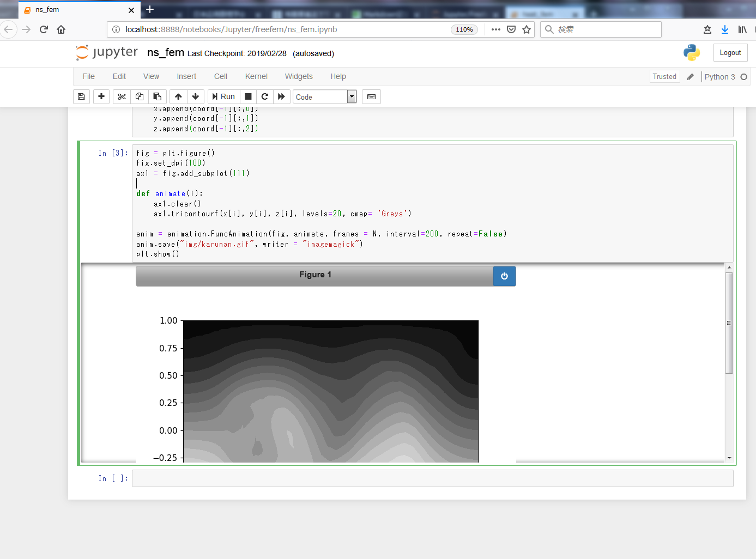Open the cell type Code dropdown
The image size is (756, 559).
pyautogui.click(x=325, y=97)
